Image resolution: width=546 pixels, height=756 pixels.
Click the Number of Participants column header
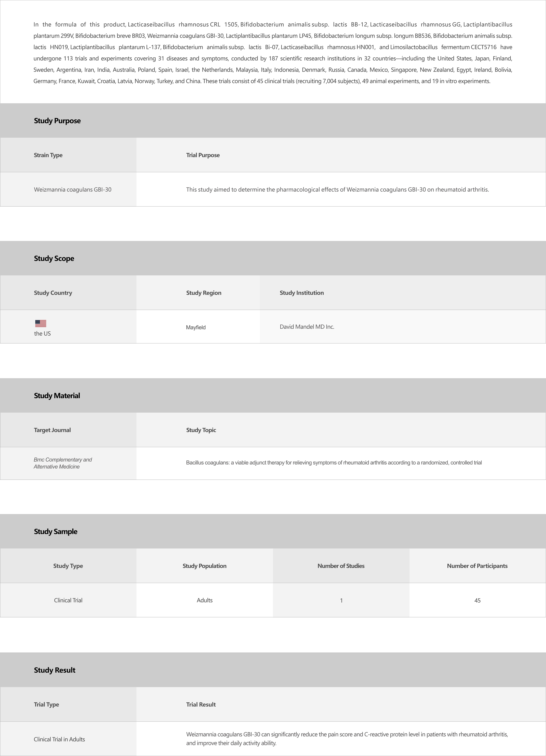pos(477,566)
